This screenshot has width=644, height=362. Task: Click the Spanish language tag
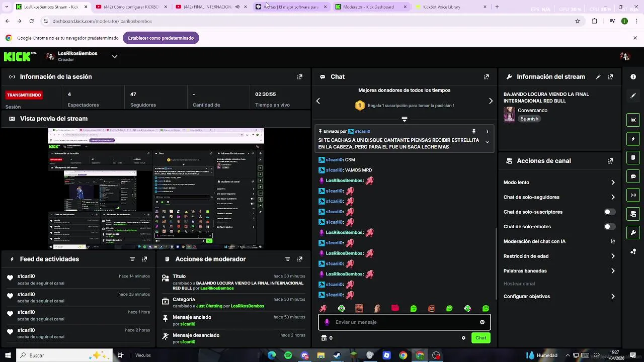[x=529, y=119]
